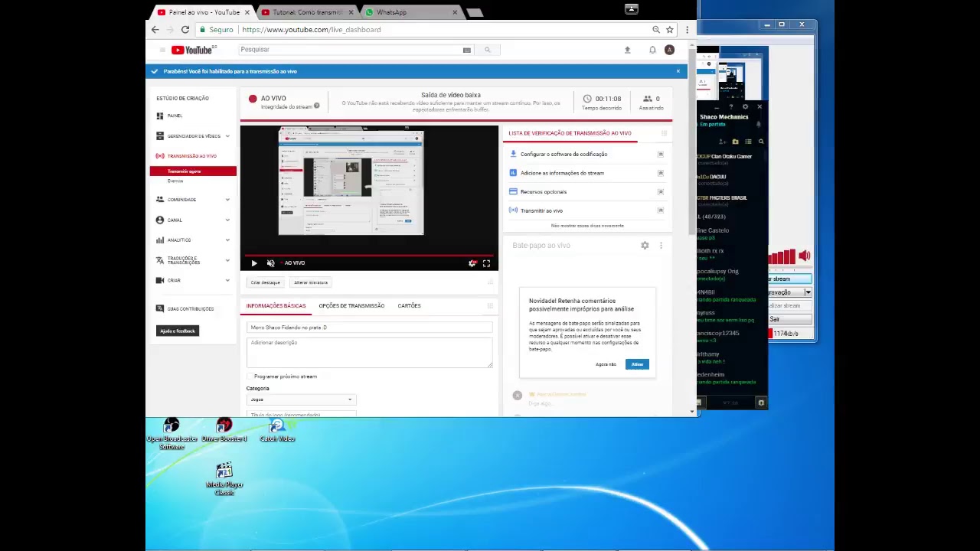Image resolution: width=980 pixels, height=551 pixels.
Task: Click the zoom magnifier in address bar
Action: pyautogui.click(x=656, y=29)
